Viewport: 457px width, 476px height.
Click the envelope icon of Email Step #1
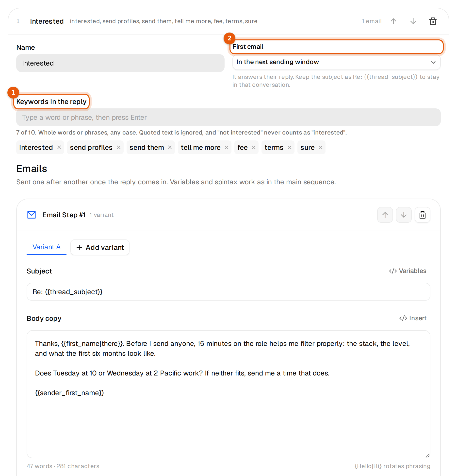32,215
